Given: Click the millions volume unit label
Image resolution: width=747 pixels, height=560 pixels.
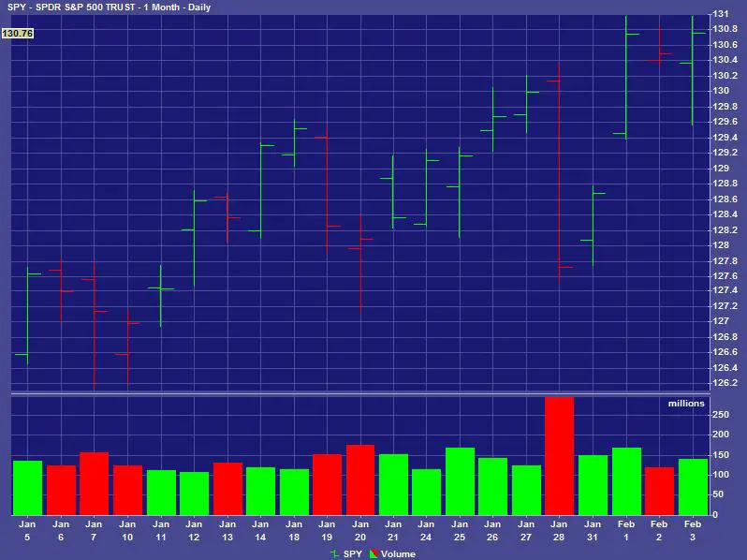Looking at the screenshot, I should tap(686, 404).
